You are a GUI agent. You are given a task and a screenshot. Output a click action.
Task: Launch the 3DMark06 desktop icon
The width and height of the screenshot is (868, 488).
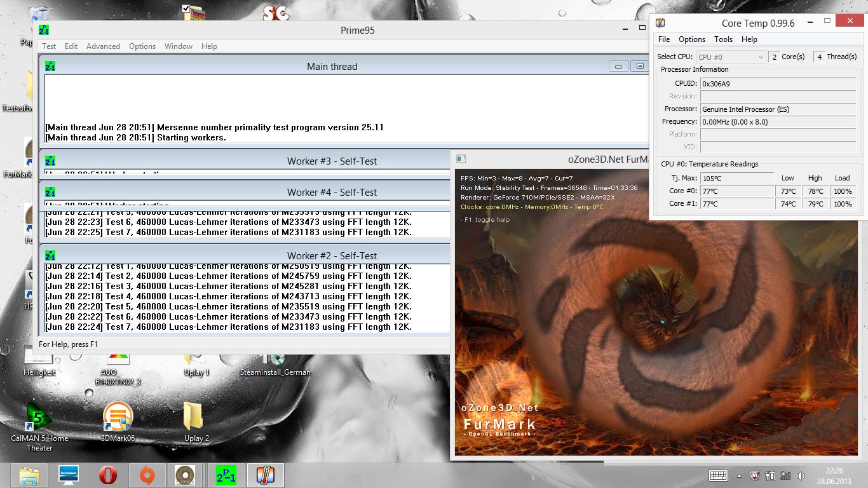point(118,416)
